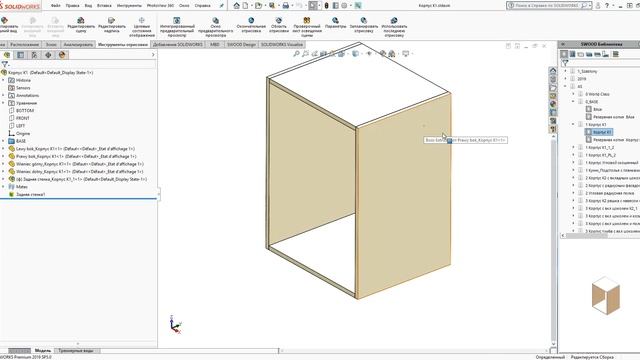This screenshot has height=360, width=640.
Task: Expand the manager pane tabs chevron
Action: [x=153, y=55]
